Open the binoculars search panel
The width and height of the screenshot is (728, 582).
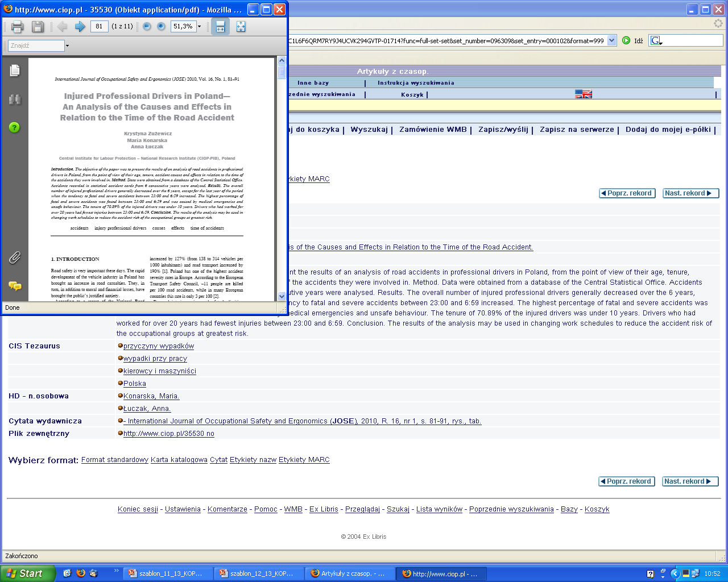tap(15, 99)
